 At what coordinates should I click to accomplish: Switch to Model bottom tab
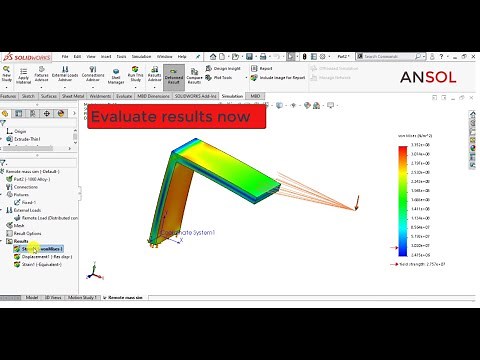click(32, 297)
